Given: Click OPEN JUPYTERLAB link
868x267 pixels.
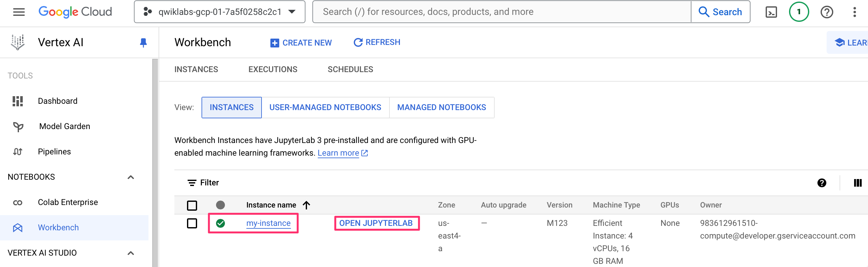Looking at the screenshot, I should [376, 223].
